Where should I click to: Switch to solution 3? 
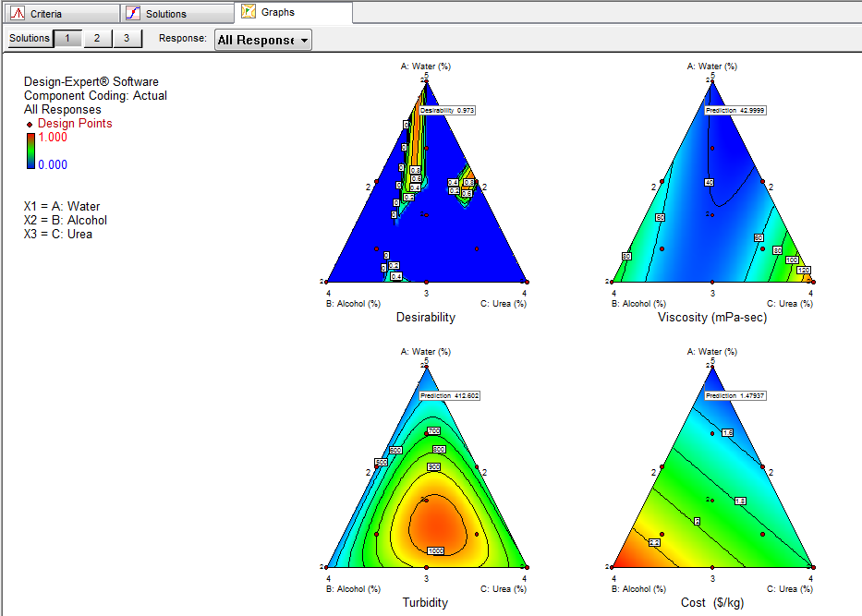127,38
